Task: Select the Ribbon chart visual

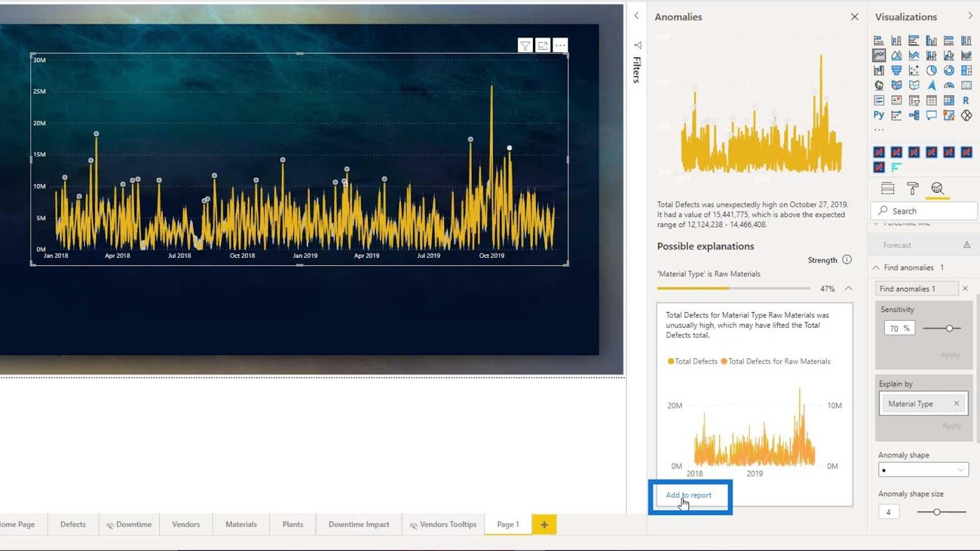Action: click(x=967, y=55)
